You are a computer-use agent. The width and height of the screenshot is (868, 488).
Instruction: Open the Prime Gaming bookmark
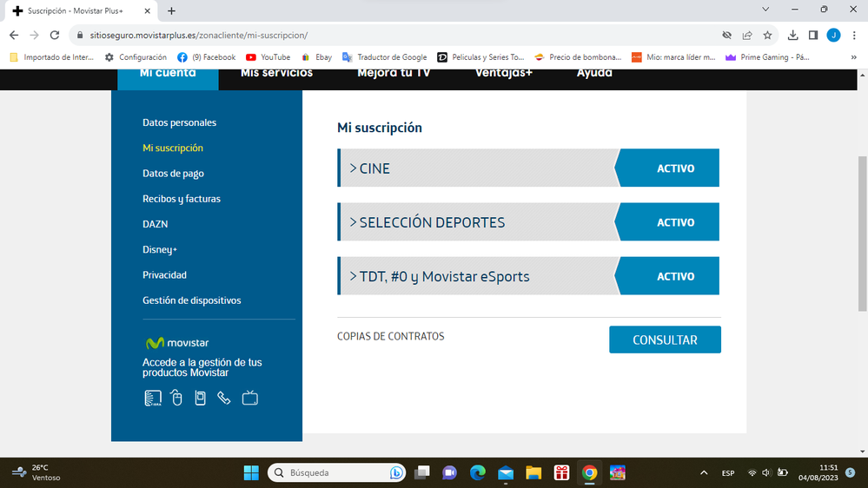point(767,57)
